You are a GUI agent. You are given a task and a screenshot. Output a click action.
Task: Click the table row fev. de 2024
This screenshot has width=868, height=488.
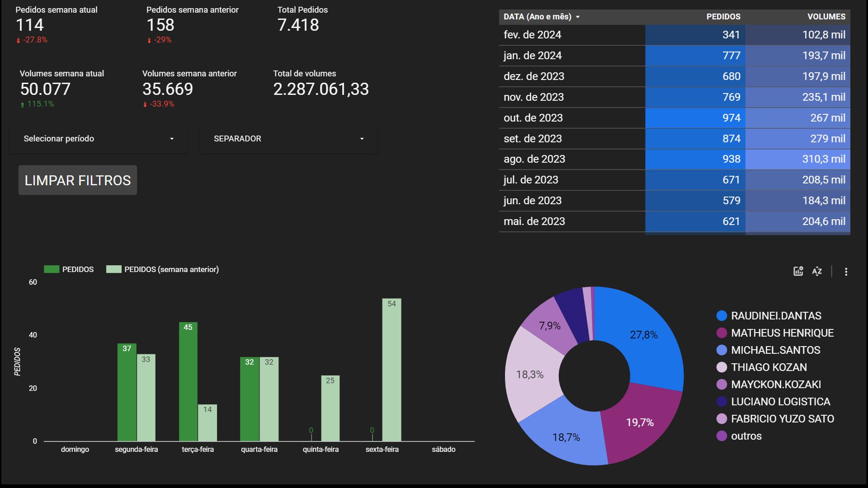pyautogui.click(x=675, y=35)
